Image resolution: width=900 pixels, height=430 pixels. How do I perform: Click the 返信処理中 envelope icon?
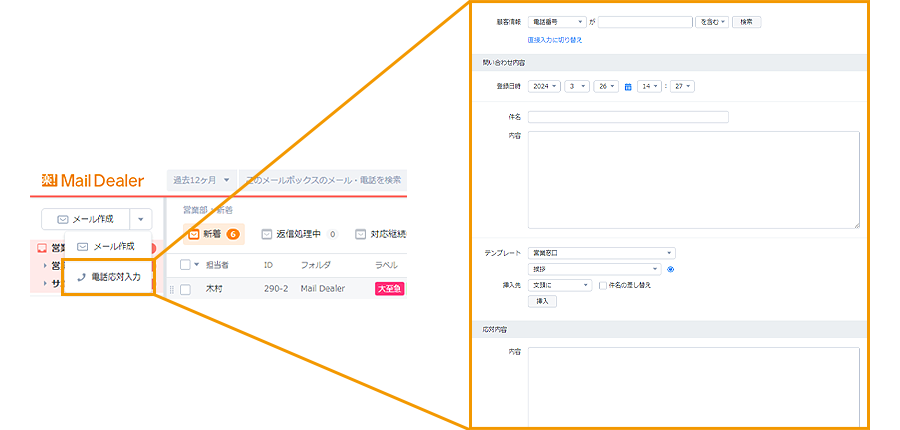point(267,235)
